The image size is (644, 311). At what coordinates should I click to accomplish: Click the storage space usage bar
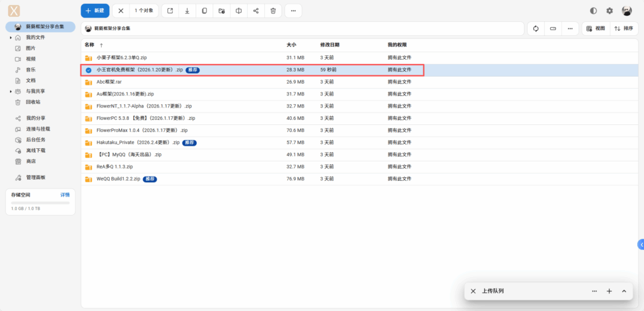point(40,202)
